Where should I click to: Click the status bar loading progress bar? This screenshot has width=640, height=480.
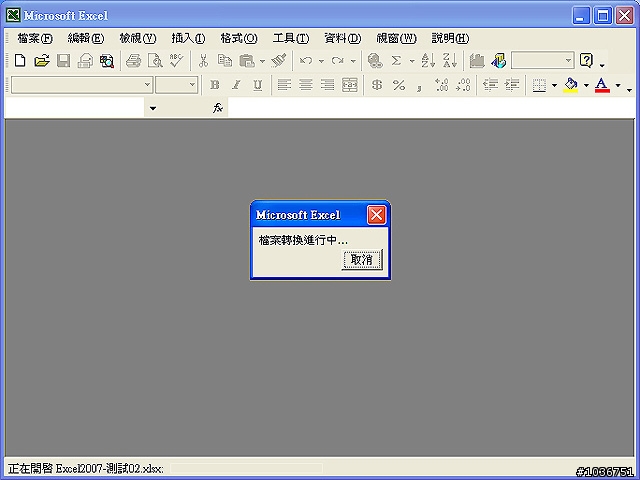[x=246, y=468]
